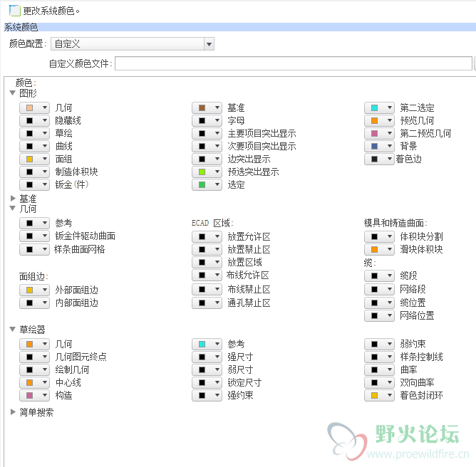Viewport: 476px width, 467px height.
Task: Change the 草绘器 几何 orange swatch
Action: 35,344
